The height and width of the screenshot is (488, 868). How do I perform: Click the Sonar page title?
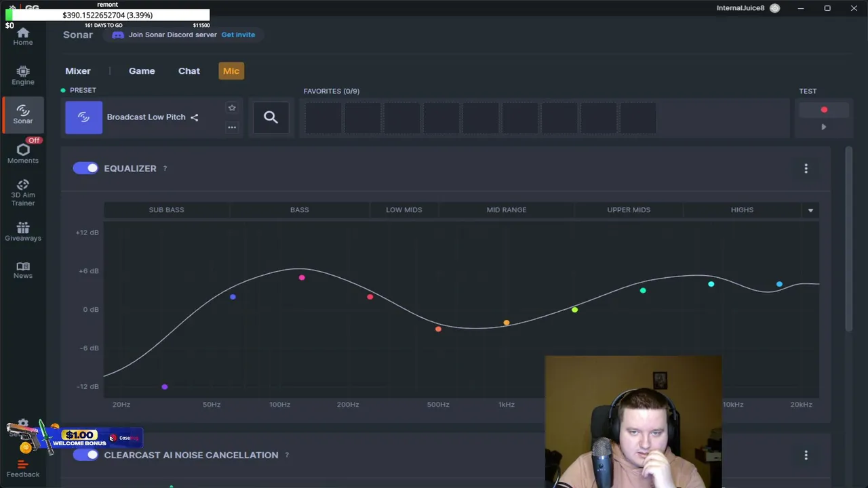click(78, 35)
